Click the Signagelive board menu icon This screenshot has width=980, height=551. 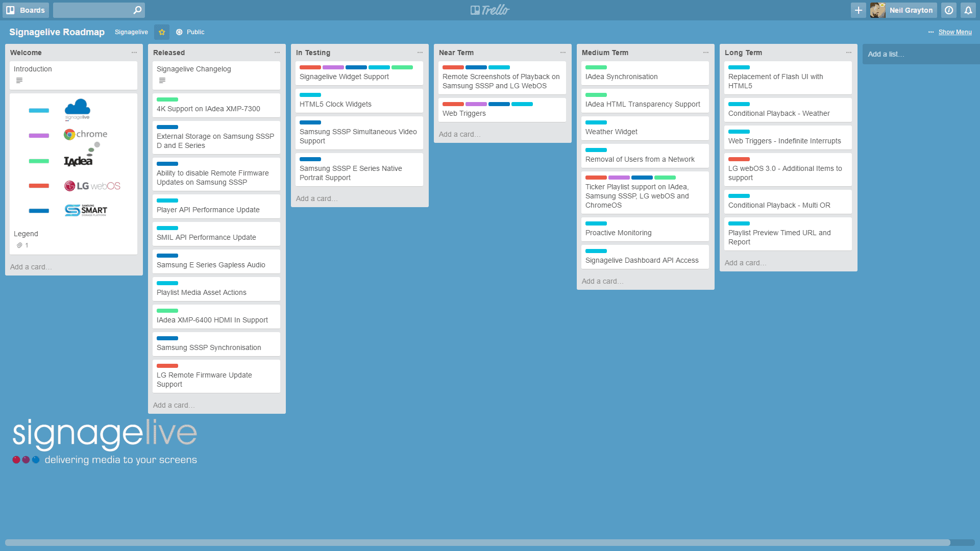932,32
